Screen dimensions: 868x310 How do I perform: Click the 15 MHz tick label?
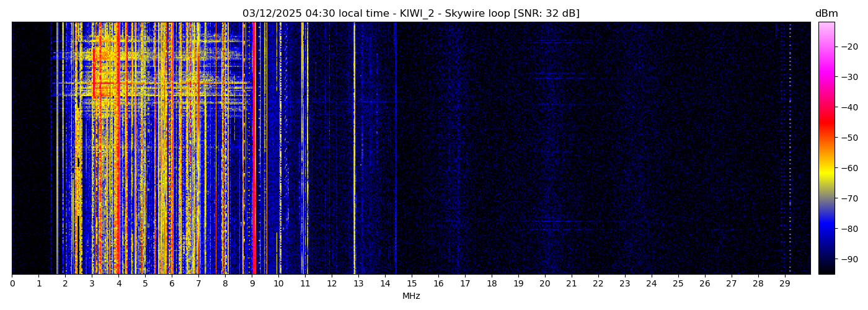(412, 284)
